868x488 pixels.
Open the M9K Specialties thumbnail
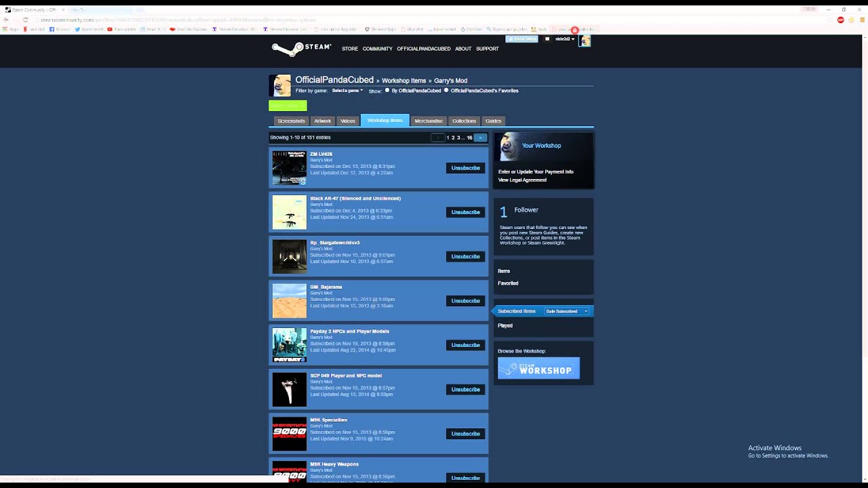pyautogui.click(x=290, y=434)
